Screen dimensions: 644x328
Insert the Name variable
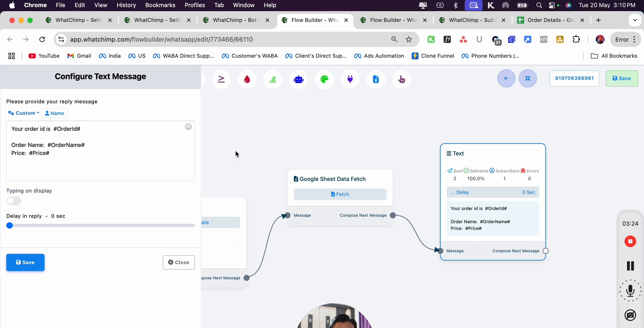(54, 113)
